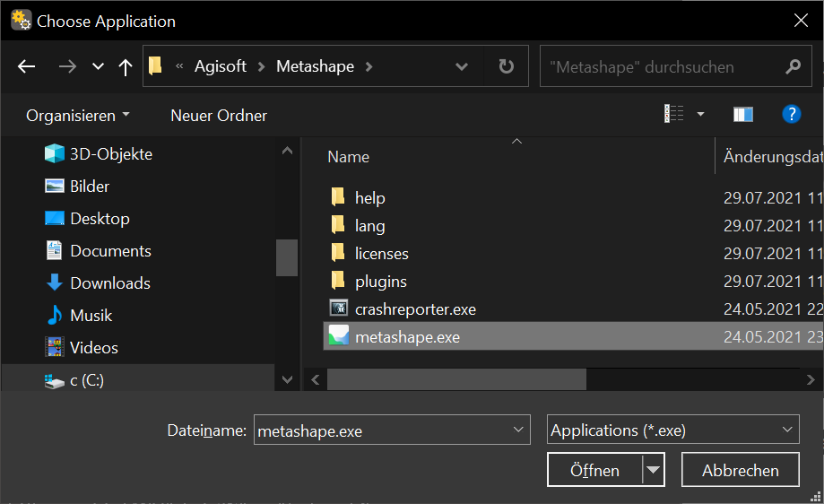The width and height of the screenshot is (824, 504).
Task: Click the crashreporter.exe file icon
Action: (x=339, y=308)
